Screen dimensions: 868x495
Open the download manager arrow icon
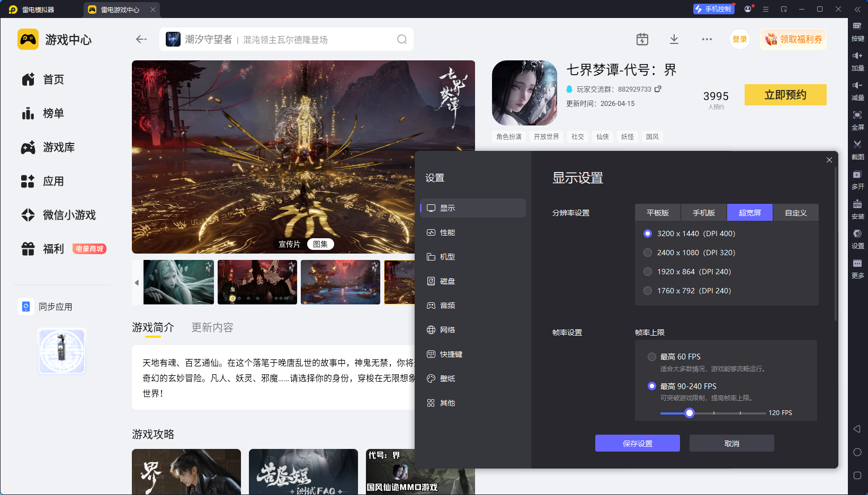pos(674,39)
